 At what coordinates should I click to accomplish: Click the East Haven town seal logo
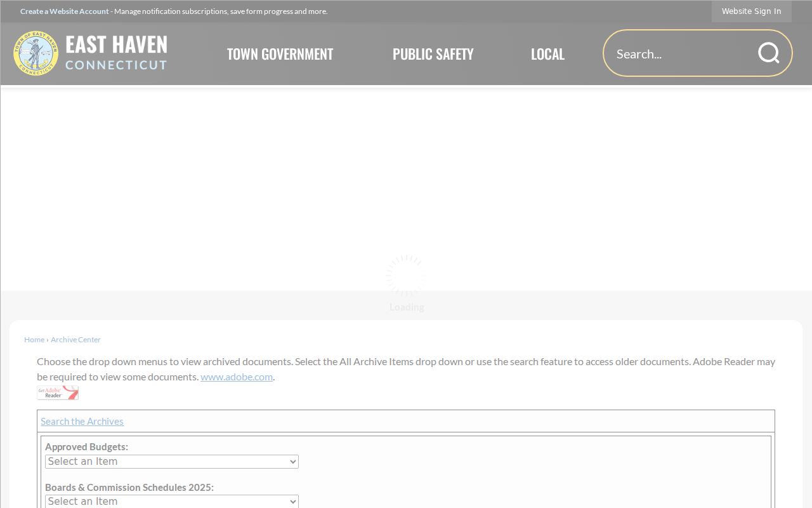click(36, 53)
